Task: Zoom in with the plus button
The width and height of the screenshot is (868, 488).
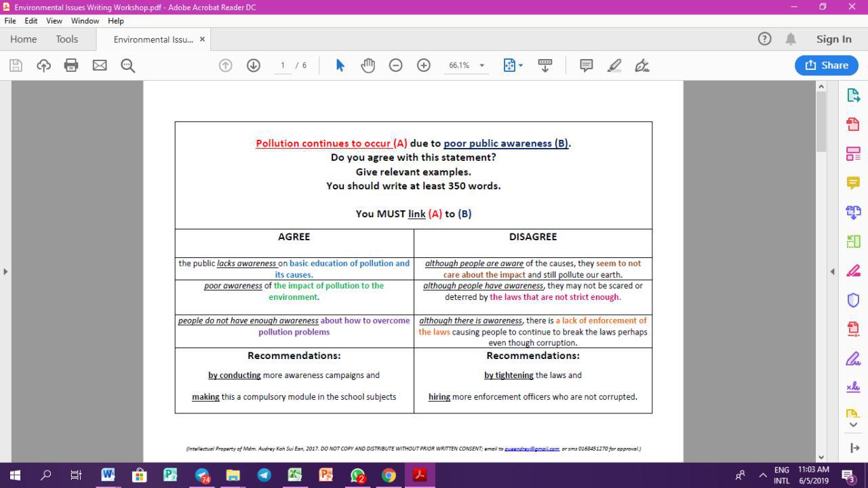Action: click(x=424, y=65)
